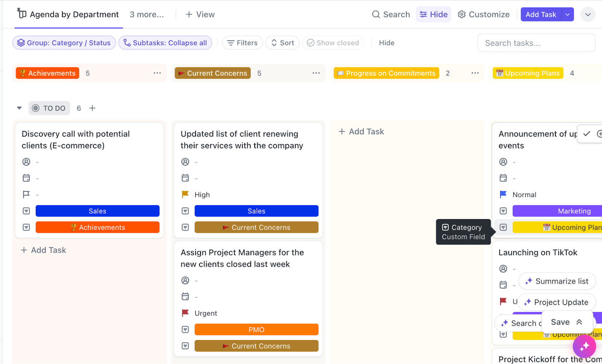Open Progress on Commitments column options menu

[475, 73]
